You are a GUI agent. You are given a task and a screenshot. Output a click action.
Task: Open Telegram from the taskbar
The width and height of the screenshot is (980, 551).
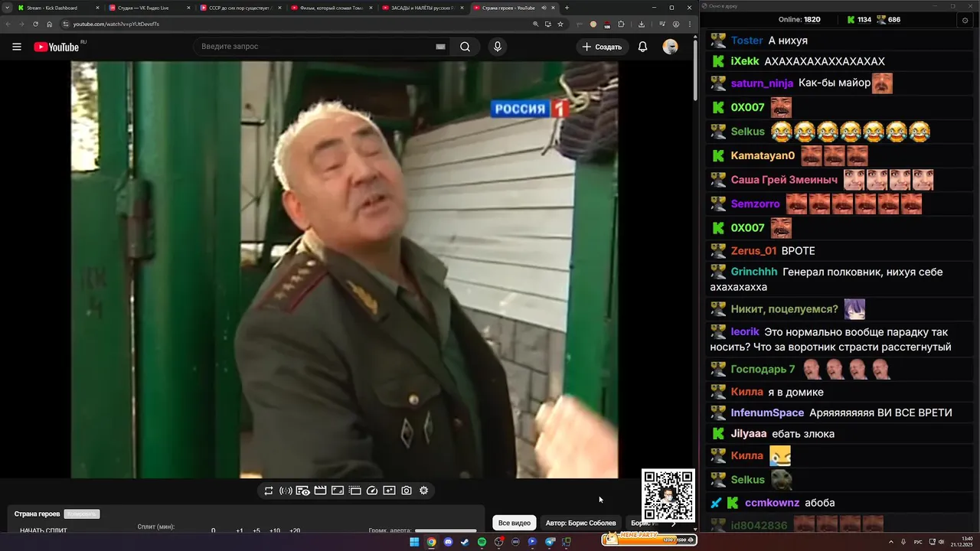pos(550,542)
